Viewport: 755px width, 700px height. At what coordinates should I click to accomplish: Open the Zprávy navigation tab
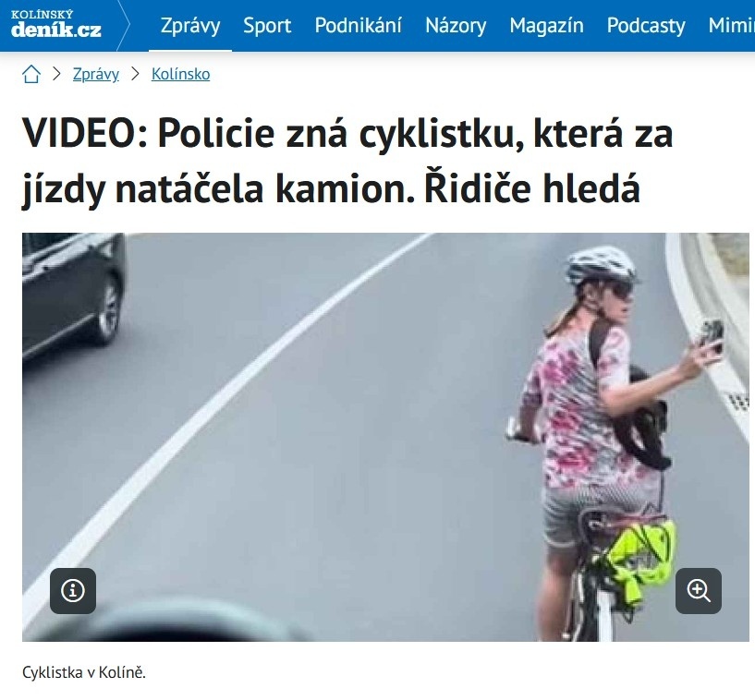pyautogui.click(x=190, y=25)
